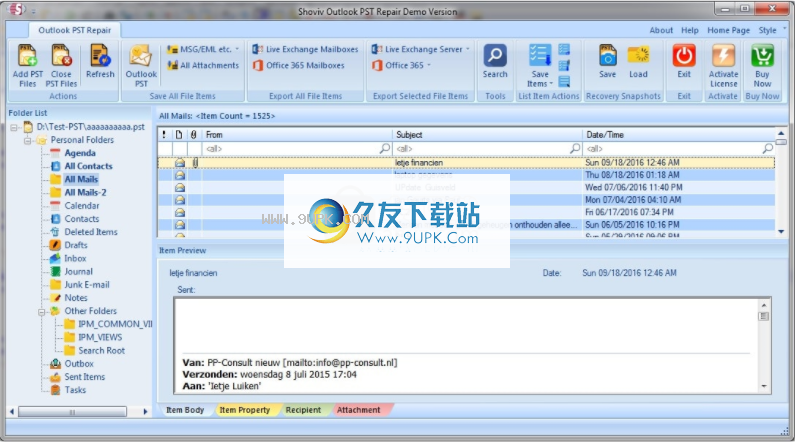795x443 pixels.
Task: Open the Home Page link
Action: click(728, 30)
